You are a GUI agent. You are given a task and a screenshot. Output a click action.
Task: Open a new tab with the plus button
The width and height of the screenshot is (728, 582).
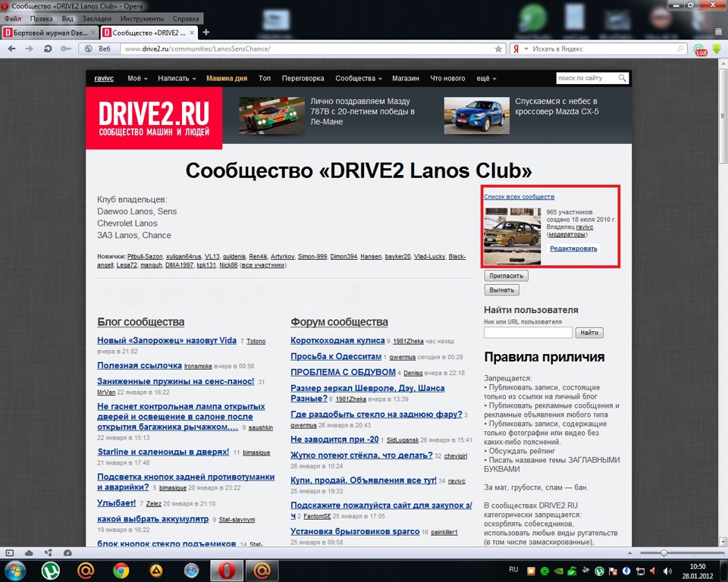pos(206,33)
